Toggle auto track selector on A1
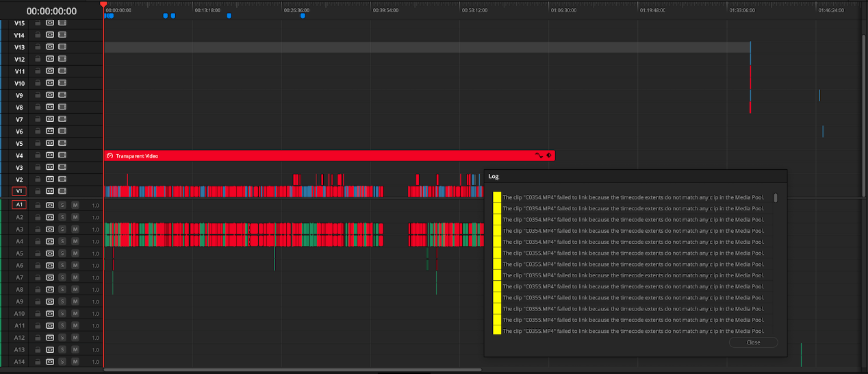Screen dimensions: 868x374 (x=50, y=205)
